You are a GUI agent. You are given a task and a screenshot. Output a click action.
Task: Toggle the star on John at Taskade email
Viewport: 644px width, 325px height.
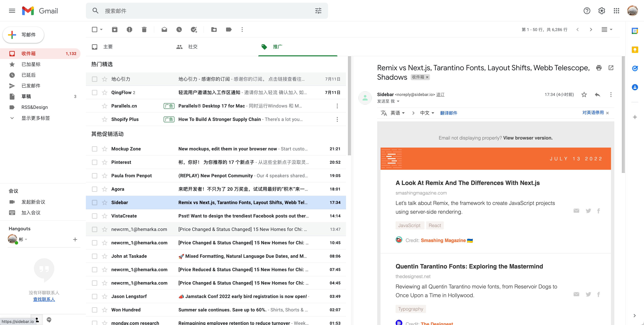[x=104, y=256]
